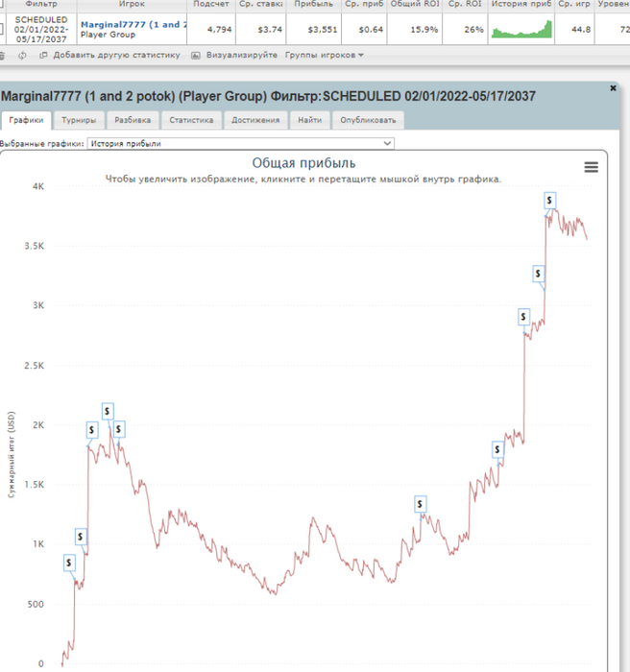Viewport: 630px width, 672px height.
Task: Click the total ROI value 15.9%
Action: [x=424, y=30]
